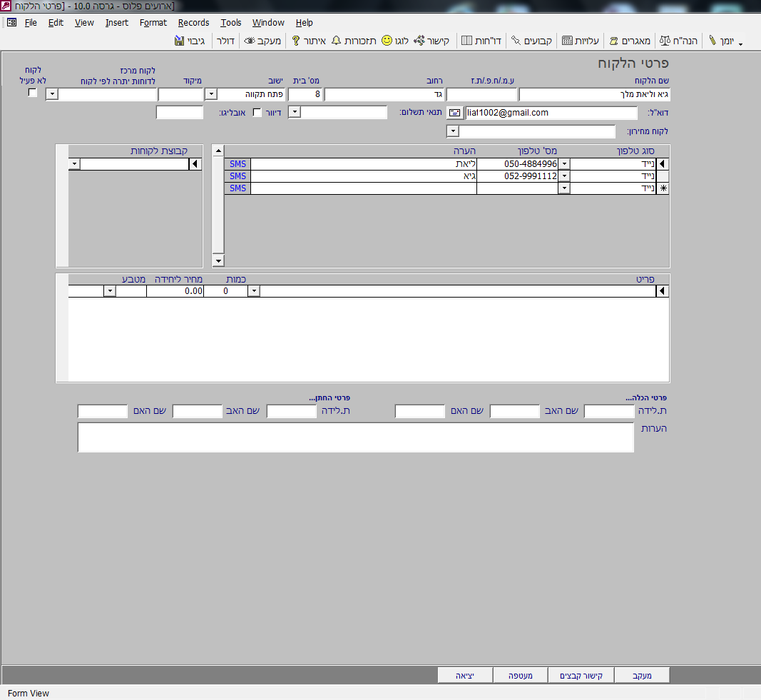The width and height of the screenshot is (761, 700).
Task: Open the קבועים constants toolbar item
Action: pyautogui.click(x=531, y=41)
